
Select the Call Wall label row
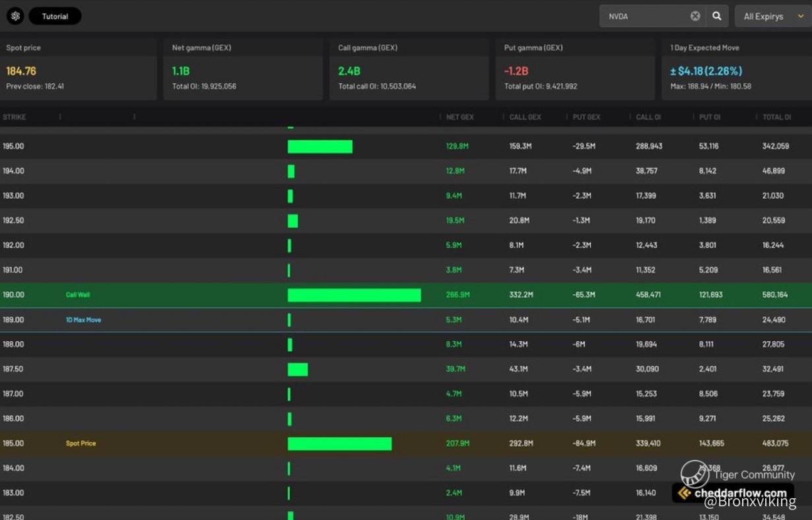78,295
